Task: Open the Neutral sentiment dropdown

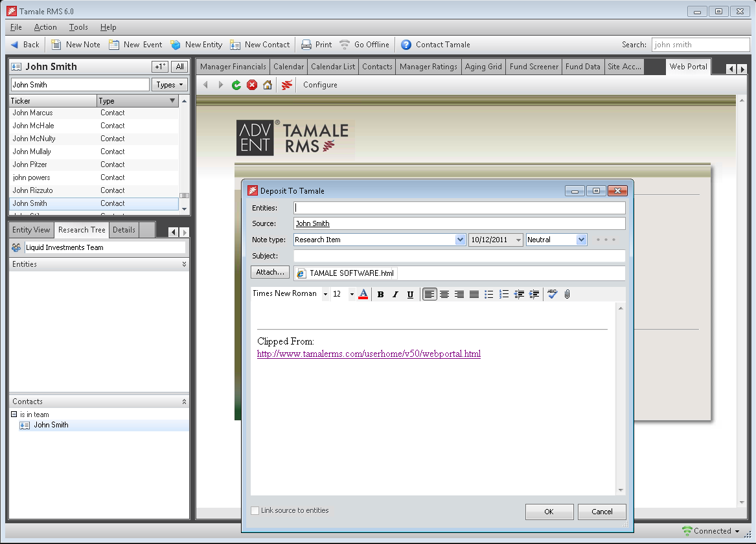Action: [582, 240]
